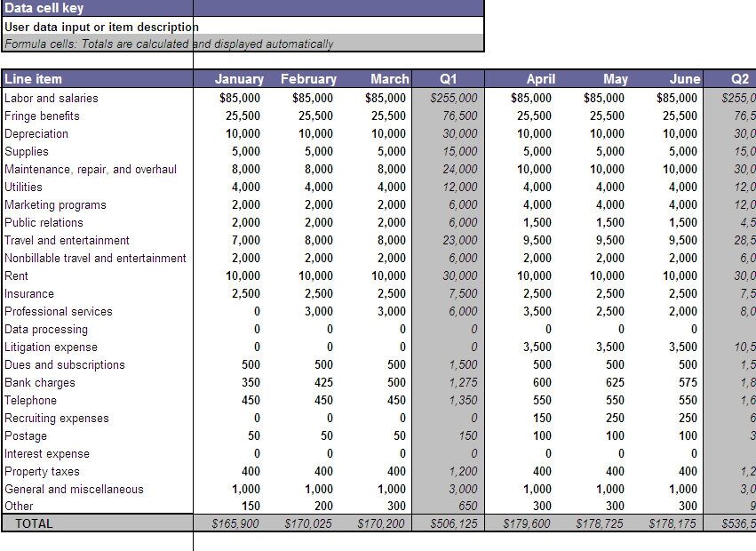Select the June column header

(684, 78)
